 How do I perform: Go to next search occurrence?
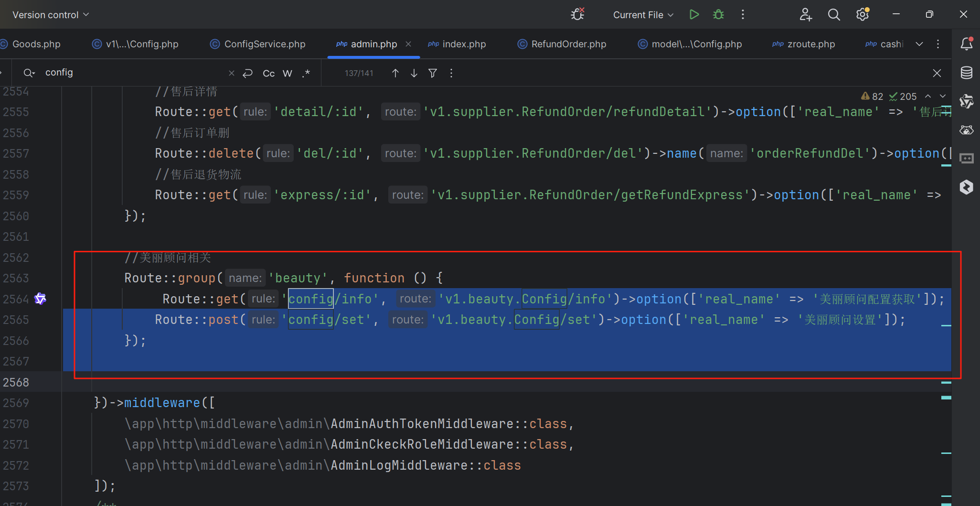coord(414,73)
